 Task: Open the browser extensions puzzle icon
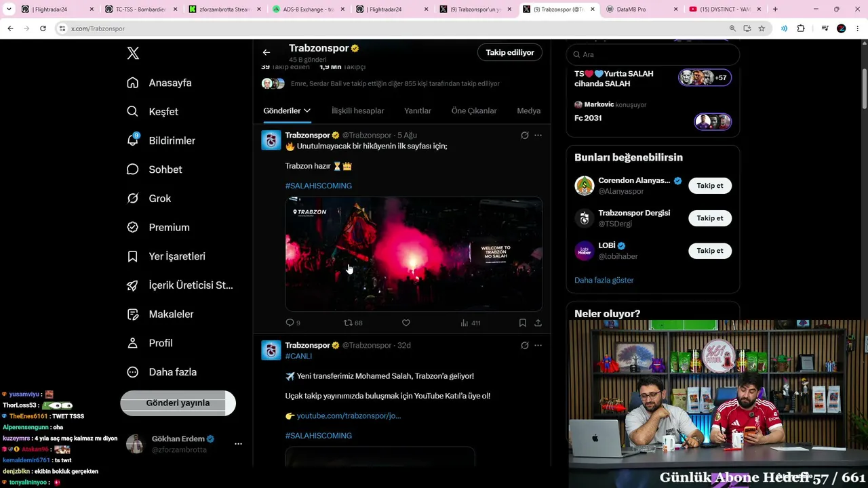tap(801, 28)
